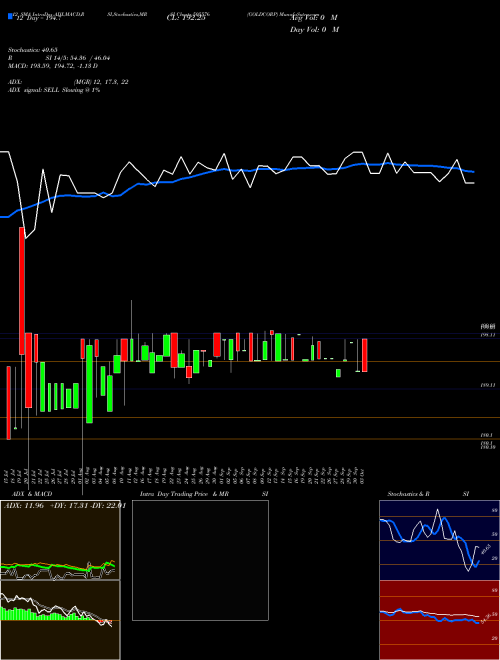Click the '(MGR) 12, 17.3, 22' ADX values
Viewport: 500px width, 660px height.
pos(101,82)
